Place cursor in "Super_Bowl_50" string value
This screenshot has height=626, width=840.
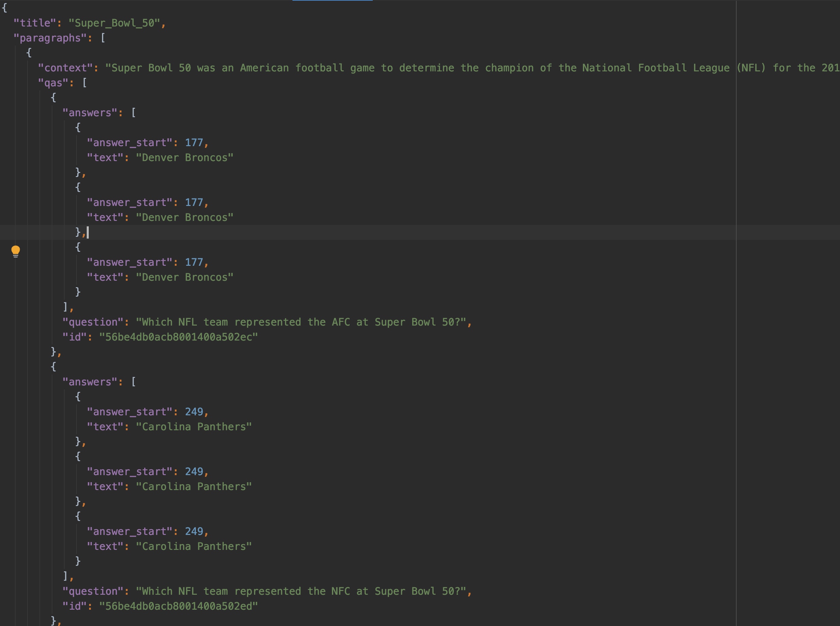click(115, 23)
